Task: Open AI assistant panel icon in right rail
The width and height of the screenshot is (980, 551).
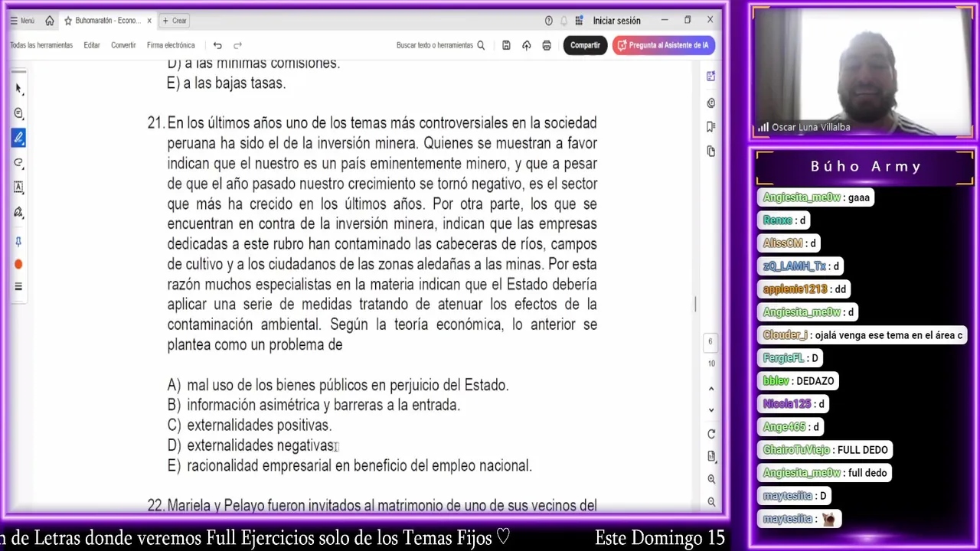Action: pyautogui.click(x=711, y=77)
